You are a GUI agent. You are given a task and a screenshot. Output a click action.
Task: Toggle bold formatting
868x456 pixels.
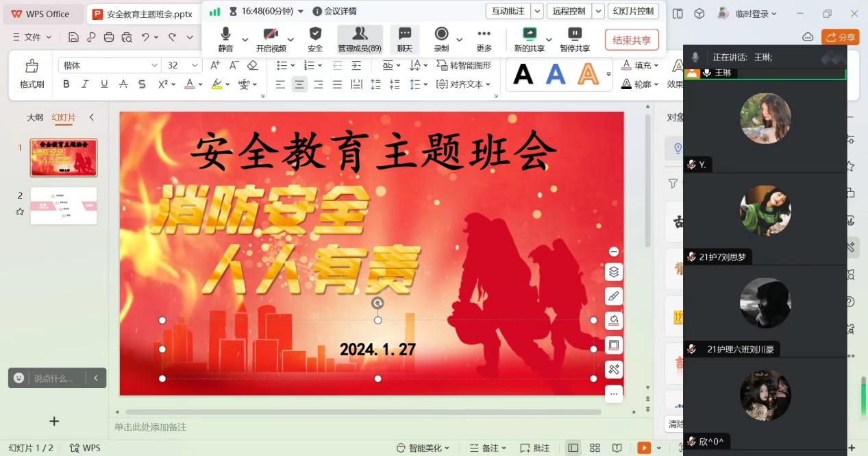pyautogui.click(x=66, y=84)
